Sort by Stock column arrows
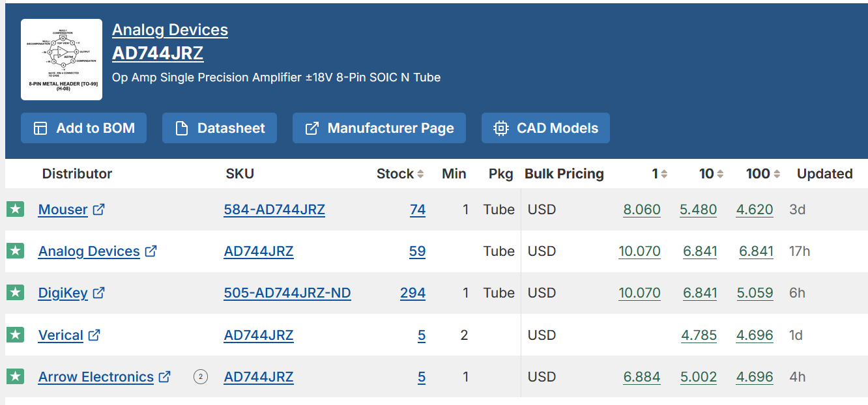 click(420, 174)
